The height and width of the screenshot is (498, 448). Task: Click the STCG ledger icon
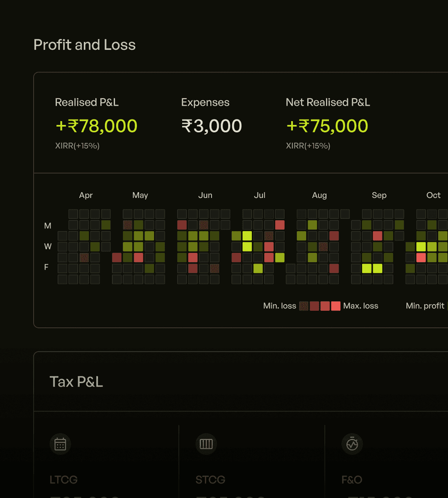point(206,444)
